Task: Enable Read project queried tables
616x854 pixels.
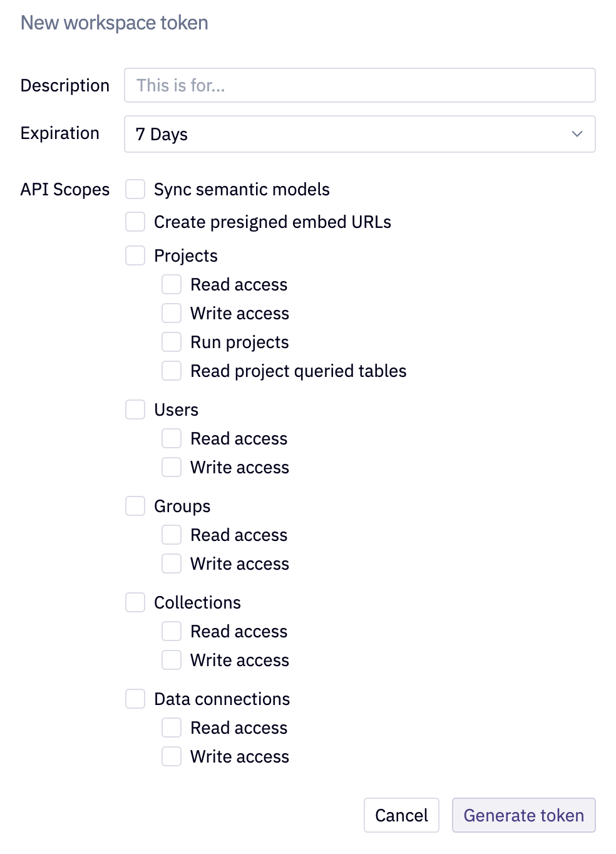Action: tap(172, 371)
